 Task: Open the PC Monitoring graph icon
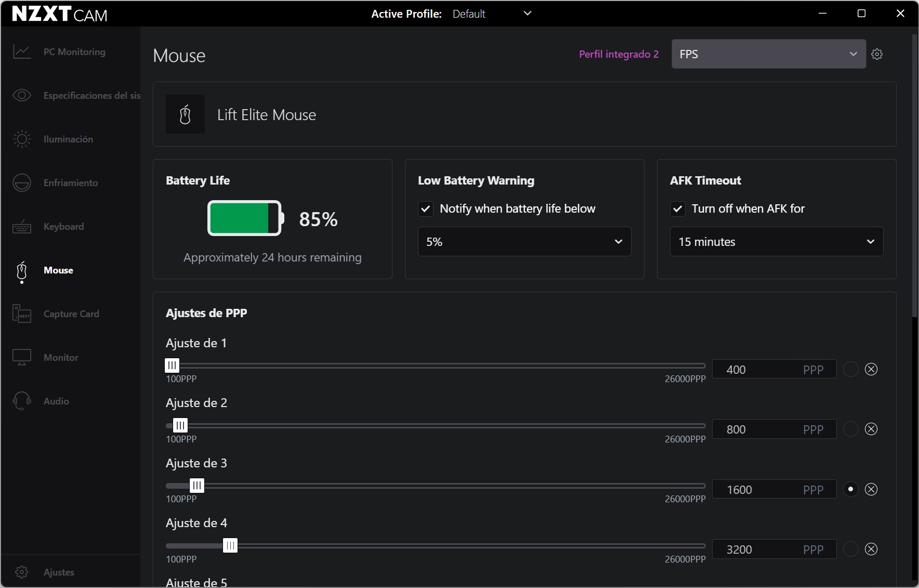(22, 52)
